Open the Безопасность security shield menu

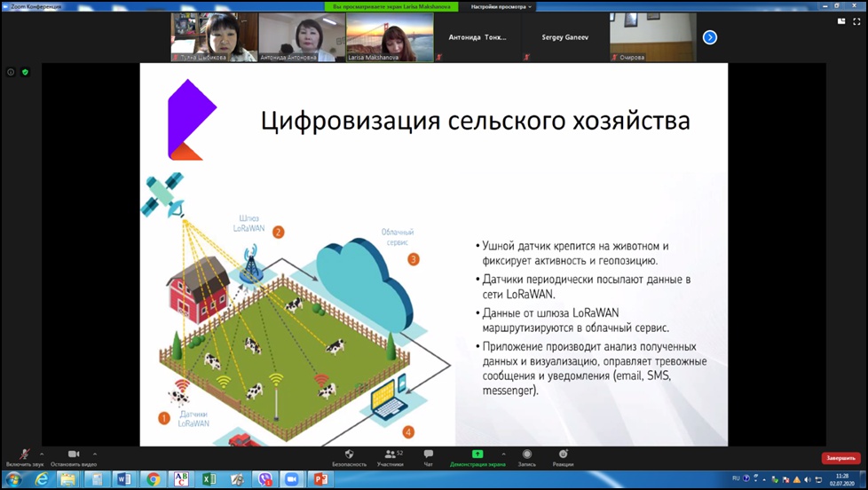click(x=349, y=454)
